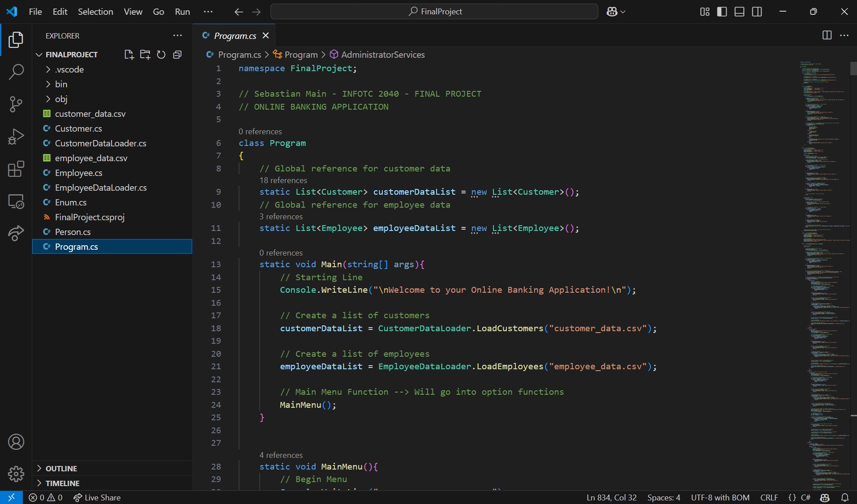Viewport: 857px width, 504px height.
Task: Click the code minimap overview
Action: (x=824, y=275)
